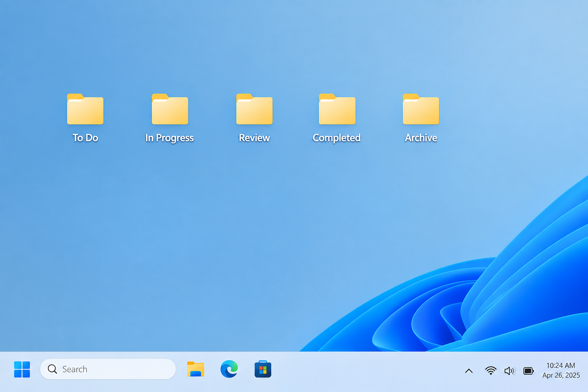Screen dimensions: 588x392
Task: Click the Wi-Fi network tray icon
Action: pos(490,371)
